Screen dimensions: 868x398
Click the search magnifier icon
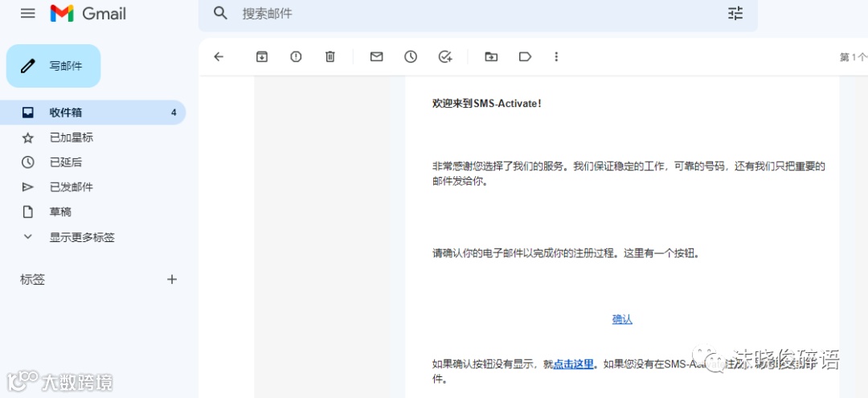click(220, 14)
